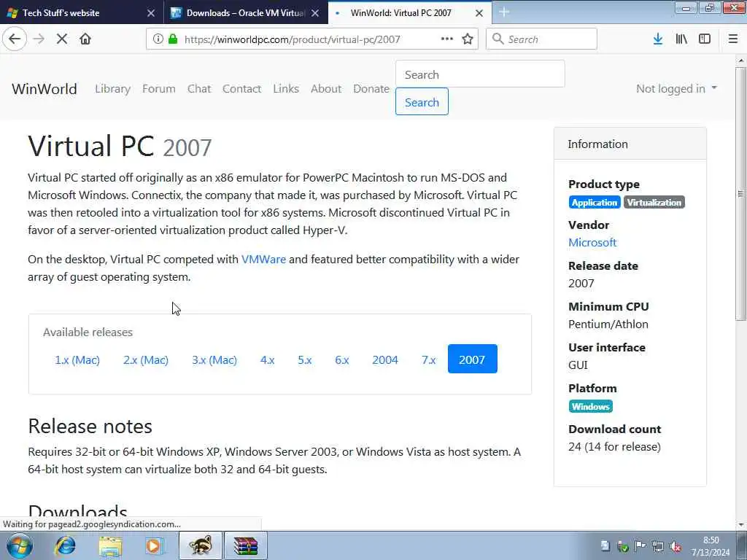
Task: Open the Library nav item
Action: [112, 88]
